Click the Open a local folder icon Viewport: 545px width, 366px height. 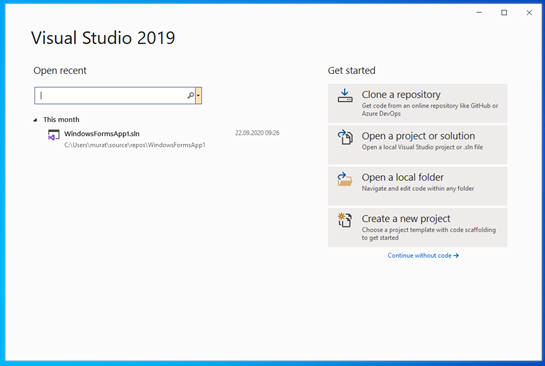pyautogui.click(x=344, y=179)
